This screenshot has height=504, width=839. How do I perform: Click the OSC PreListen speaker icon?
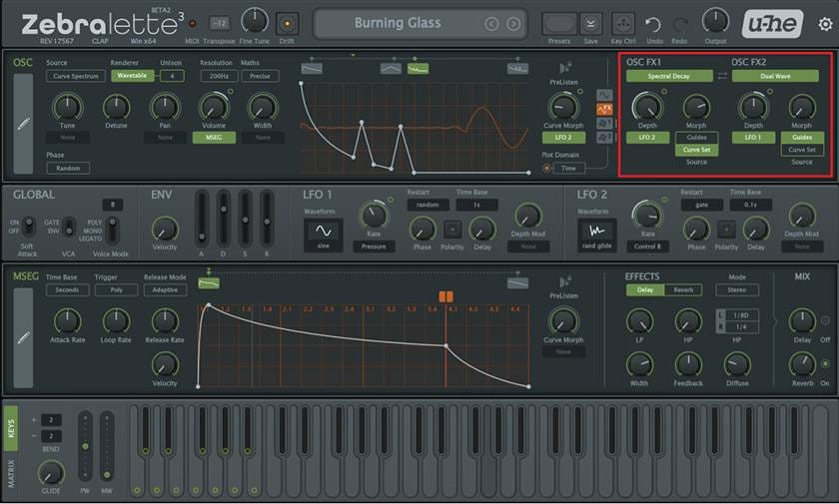[563, 69]
